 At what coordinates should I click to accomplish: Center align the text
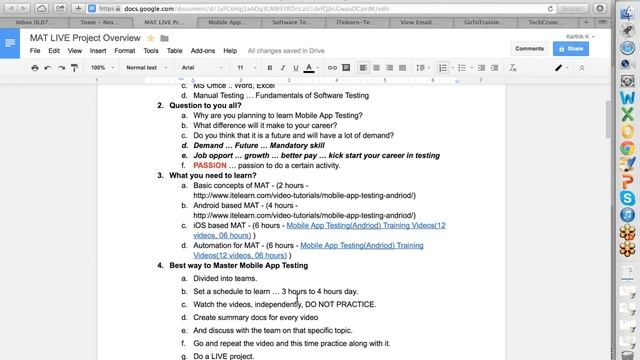pyautogui.click(x=376, y=68)
